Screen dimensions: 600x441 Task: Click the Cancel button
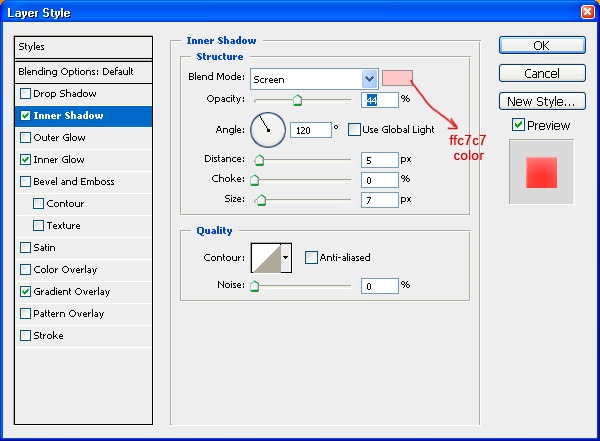tap(542, 73)
